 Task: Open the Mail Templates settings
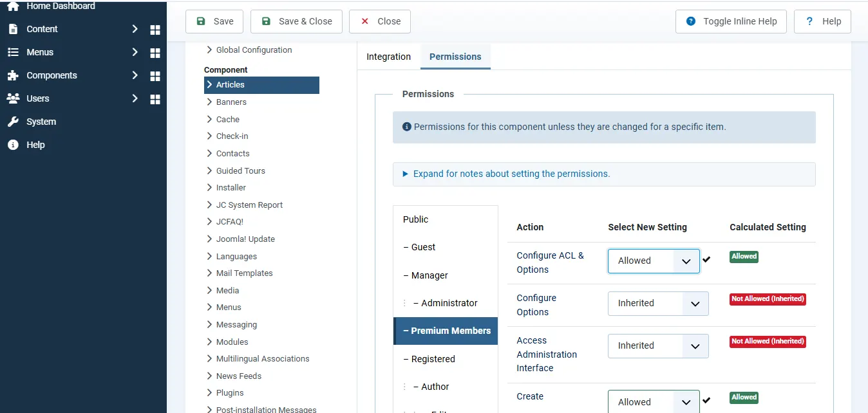click(x=244, y=273)
